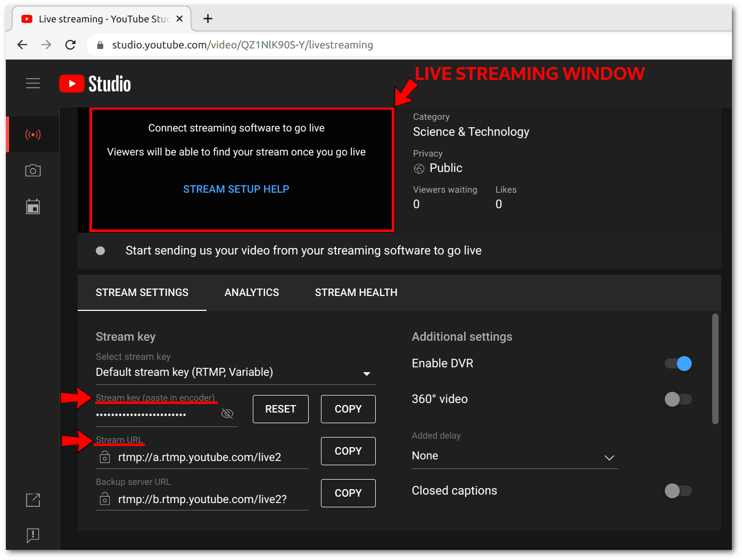The image size is (742, 560).
Task: Click the stream settings panel scrollbar
Action: [715, 369]
